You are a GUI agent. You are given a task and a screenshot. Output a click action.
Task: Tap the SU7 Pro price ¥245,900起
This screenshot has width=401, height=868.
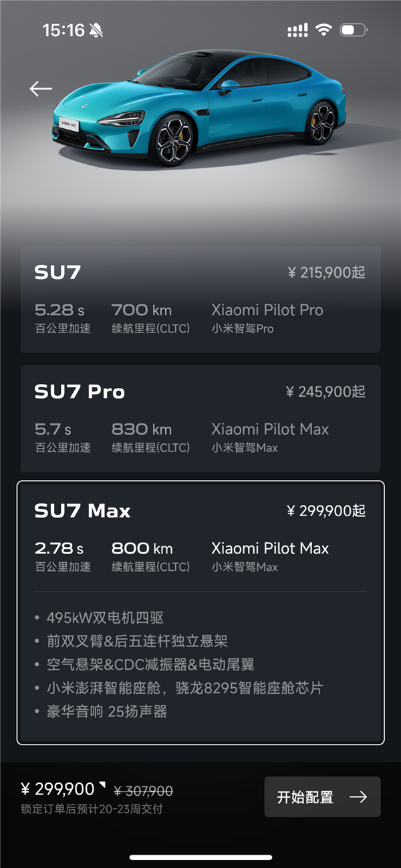tap(325, 392)
